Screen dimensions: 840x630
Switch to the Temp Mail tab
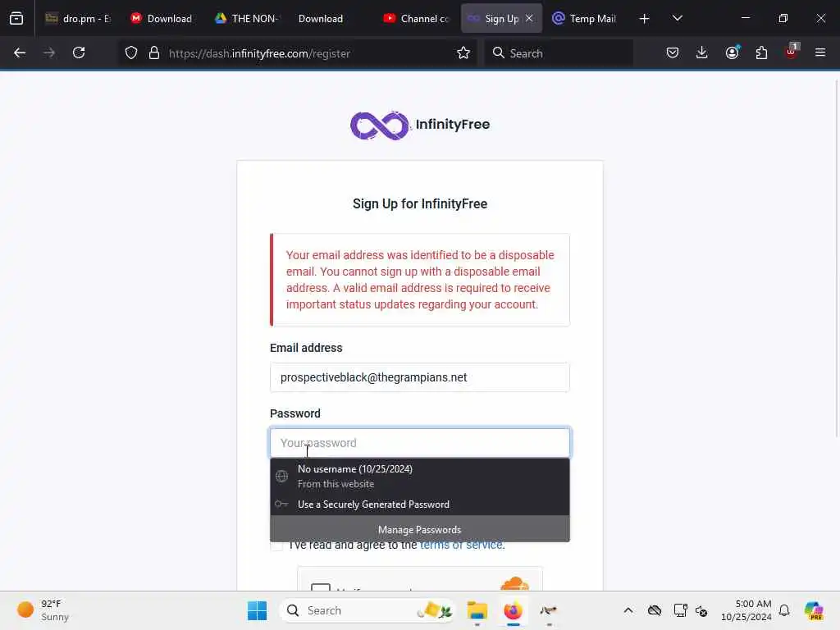[584, 18]
